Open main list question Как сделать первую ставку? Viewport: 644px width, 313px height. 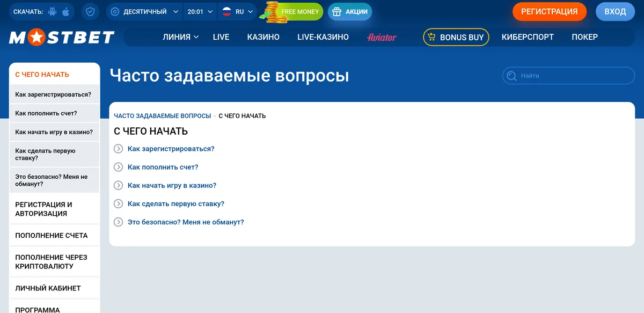point(176,203)
